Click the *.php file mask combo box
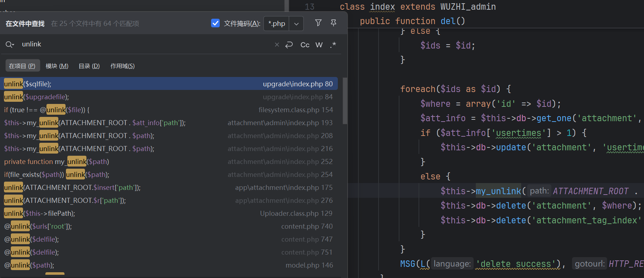 click(277, 24)
